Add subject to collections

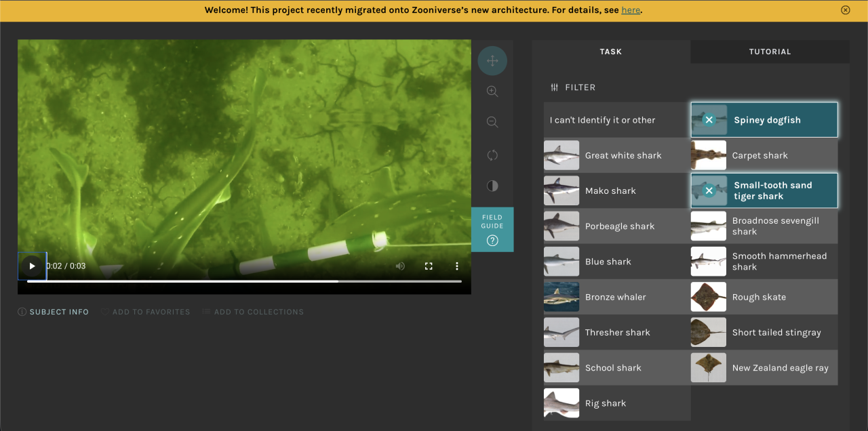click(253, 312)
